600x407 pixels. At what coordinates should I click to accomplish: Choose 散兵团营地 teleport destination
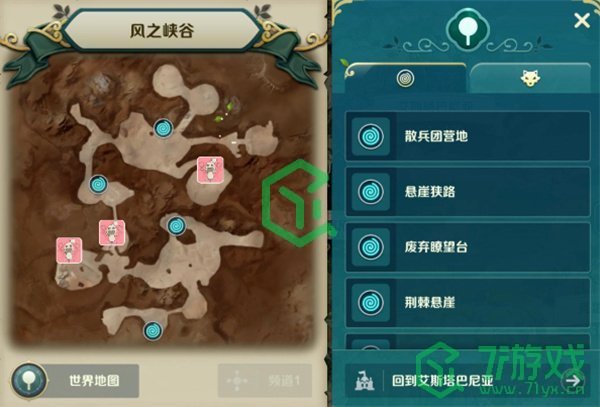468,136
